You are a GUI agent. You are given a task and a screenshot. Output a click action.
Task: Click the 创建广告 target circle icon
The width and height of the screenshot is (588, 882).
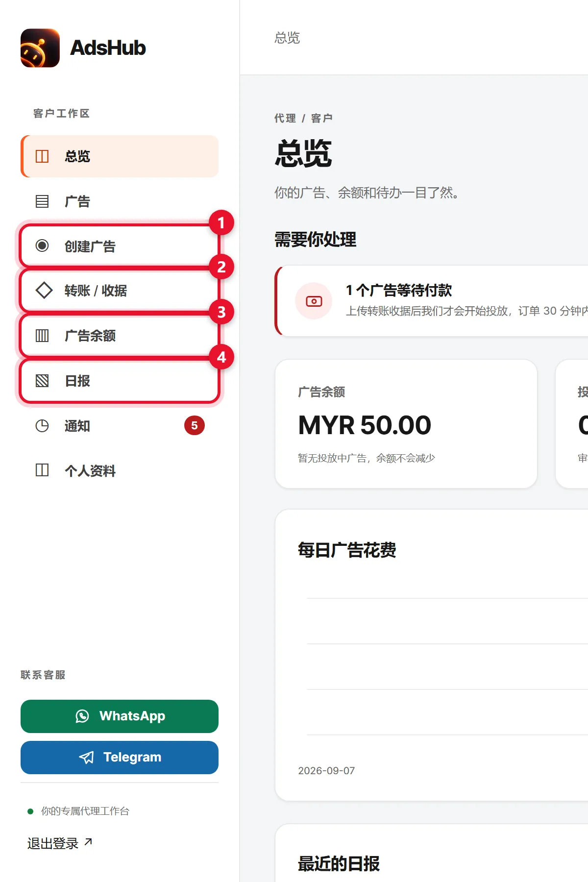tap(42, 245)
